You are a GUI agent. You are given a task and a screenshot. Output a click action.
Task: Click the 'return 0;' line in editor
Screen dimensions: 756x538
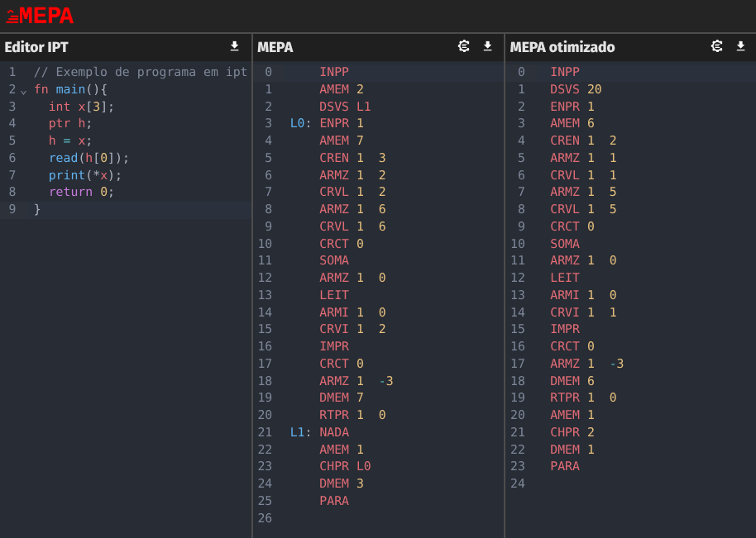click(x=80, y=192)
